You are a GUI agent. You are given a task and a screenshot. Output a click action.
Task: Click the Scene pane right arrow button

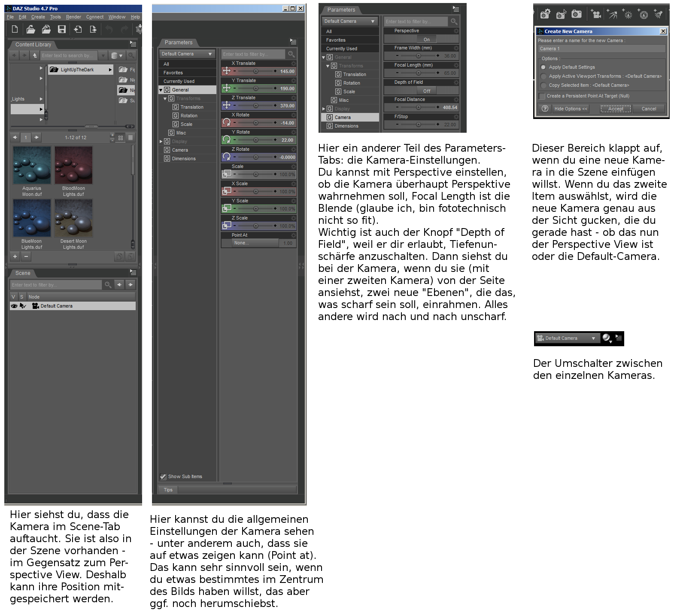tap(131, 285)
